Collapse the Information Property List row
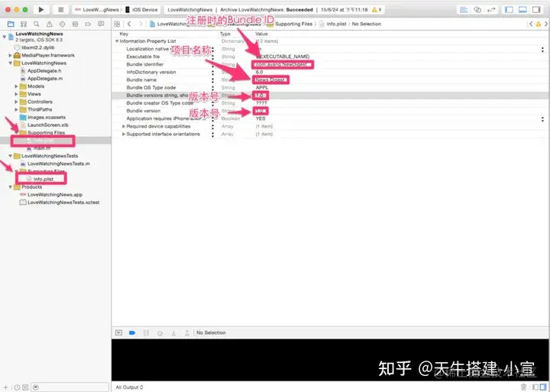 pyautogui.click(x=117, y=41)
